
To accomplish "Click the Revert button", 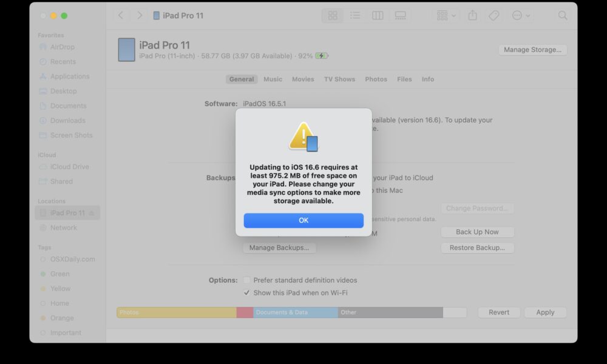I will pyautogui.click(x=499, y=312).
